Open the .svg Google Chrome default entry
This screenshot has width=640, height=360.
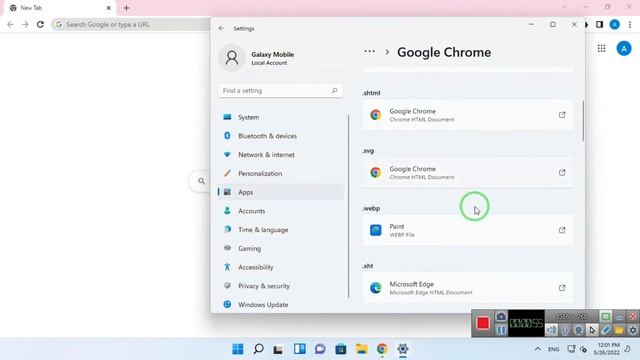[x=468, y=173]
